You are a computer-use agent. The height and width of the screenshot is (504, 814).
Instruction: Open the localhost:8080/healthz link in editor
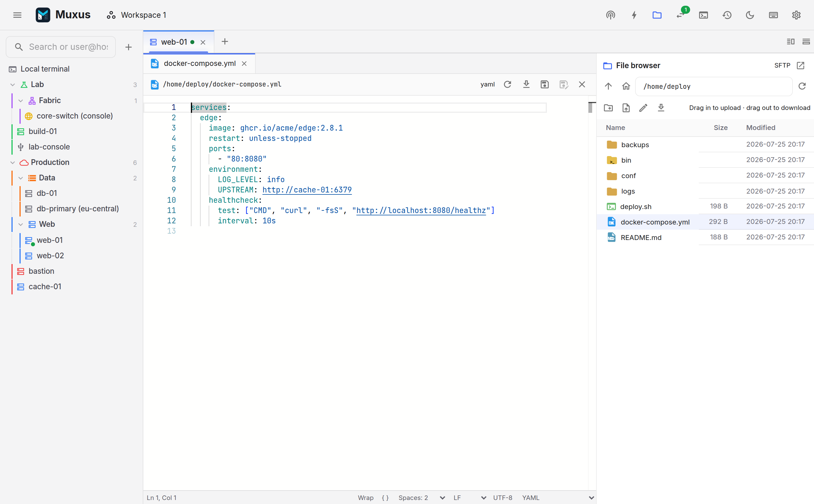coord(421,210)
